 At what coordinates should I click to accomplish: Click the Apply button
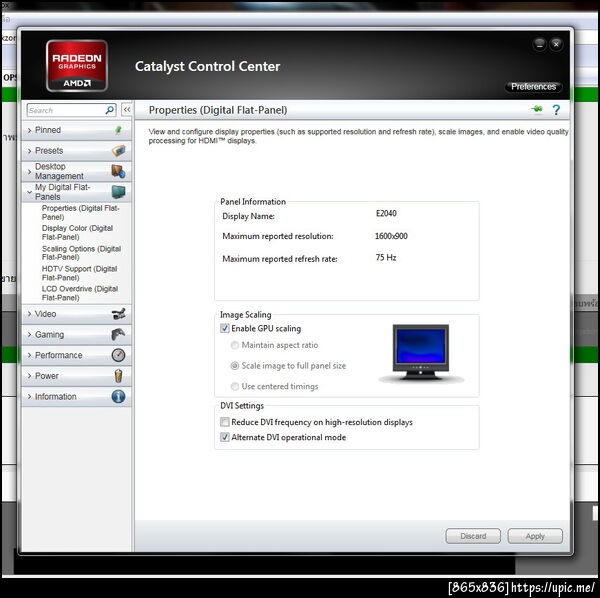click(535, 536)
